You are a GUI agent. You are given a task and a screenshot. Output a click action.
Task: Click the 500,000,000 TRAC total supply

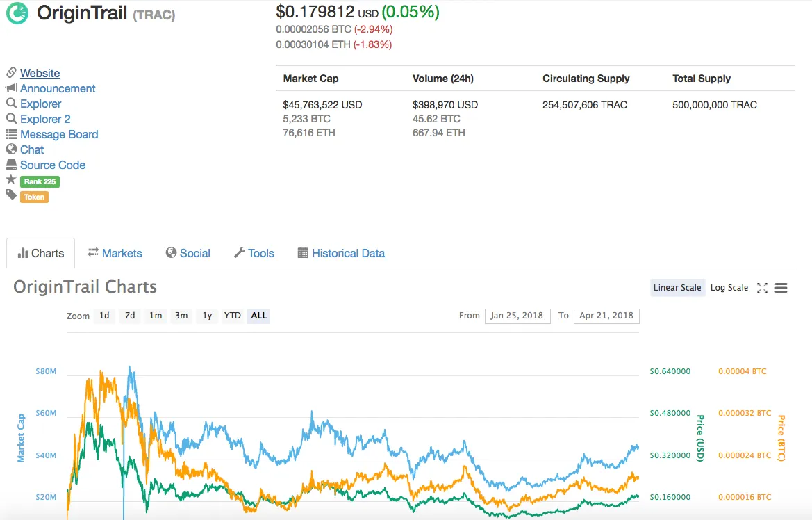pyautogui.click(x=715, y=105)
